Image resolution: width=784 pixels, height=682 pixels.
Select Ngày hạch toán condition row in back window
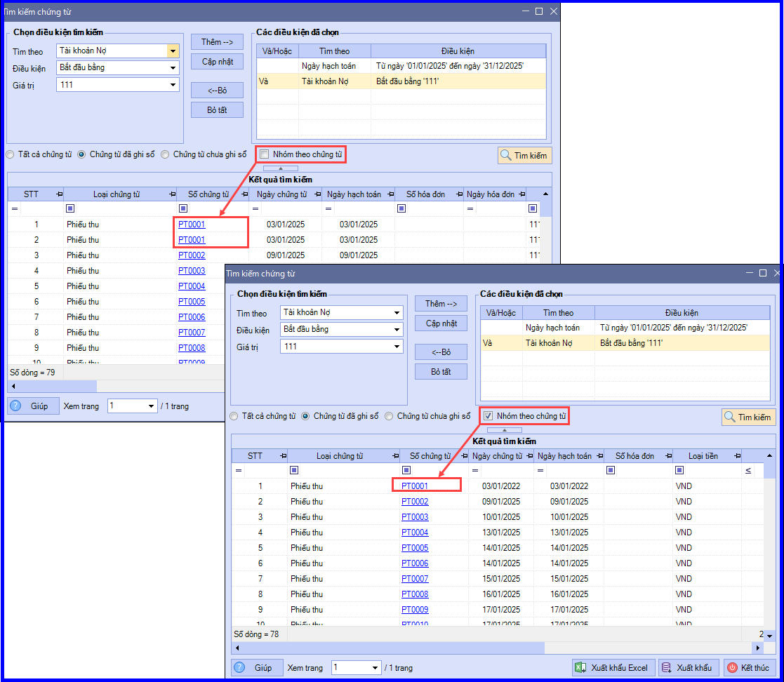[x=401, y=66]
